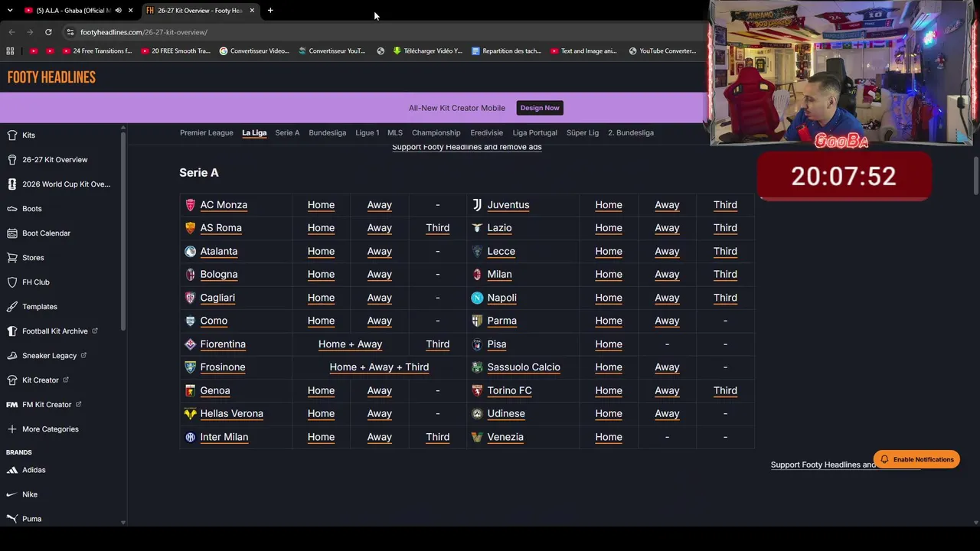Click the FM Kit Creator logo icon
The width and height of the screenshot is (980, 551).
point(11,405)
